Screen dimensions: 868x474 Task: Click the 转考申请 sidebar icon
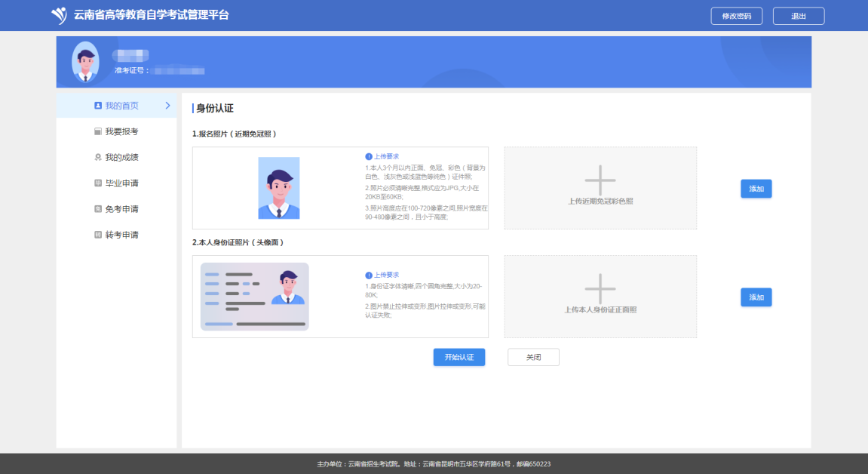coord(98,235)
